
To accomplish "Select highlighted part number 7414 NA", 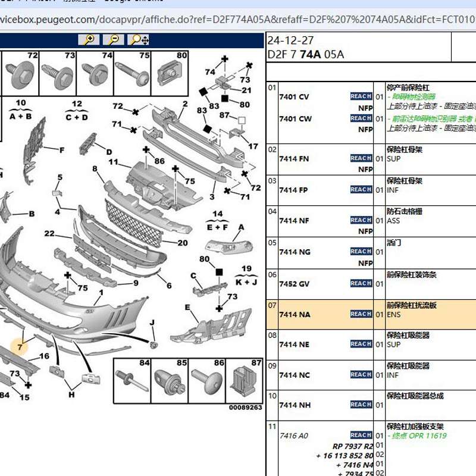I will tap(295, 315).
